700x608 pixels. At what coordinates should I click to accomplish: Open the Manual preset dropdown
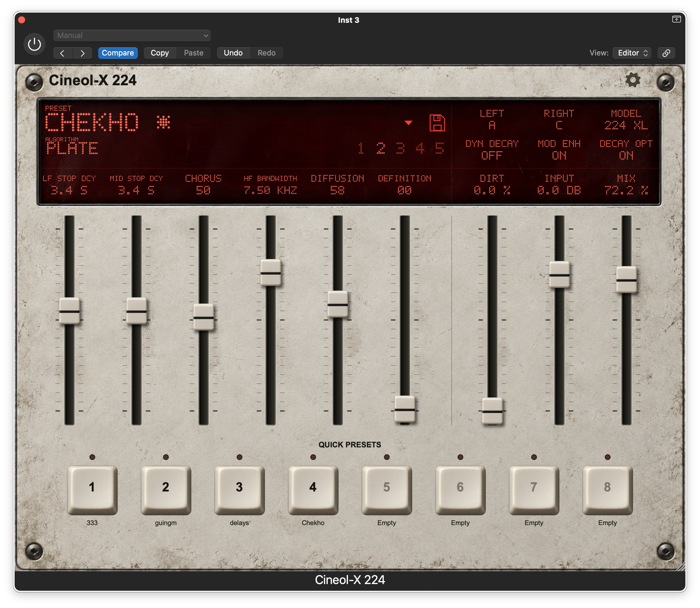(x=132, y=35)
